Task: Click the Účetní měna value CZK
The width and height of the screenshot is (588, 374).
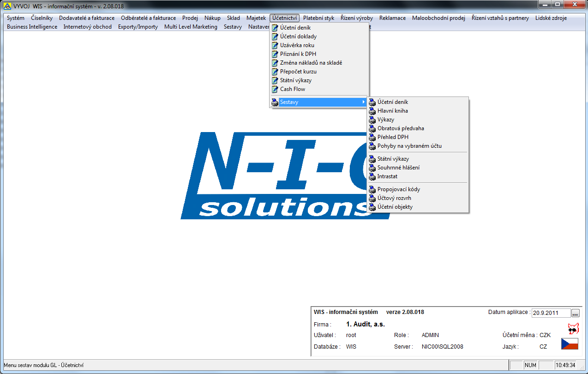Action: pyautogui.click(x=545, y=335)
